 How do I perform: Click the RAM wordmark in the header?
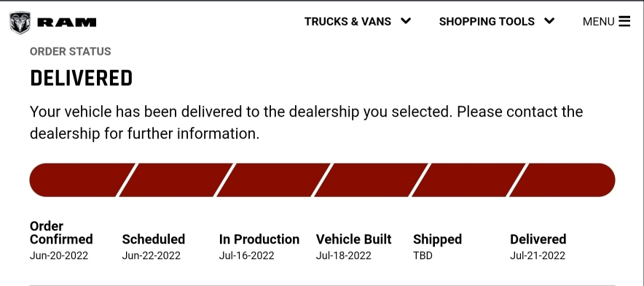[x=66, y=23]
